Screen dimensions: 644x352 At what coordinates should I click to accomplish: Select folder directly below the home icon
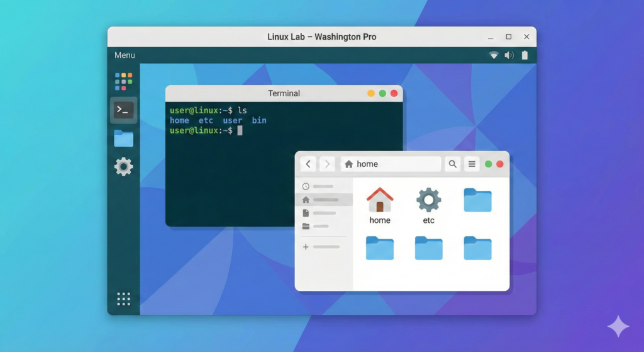pyautogui.click(x=380, y=248)
